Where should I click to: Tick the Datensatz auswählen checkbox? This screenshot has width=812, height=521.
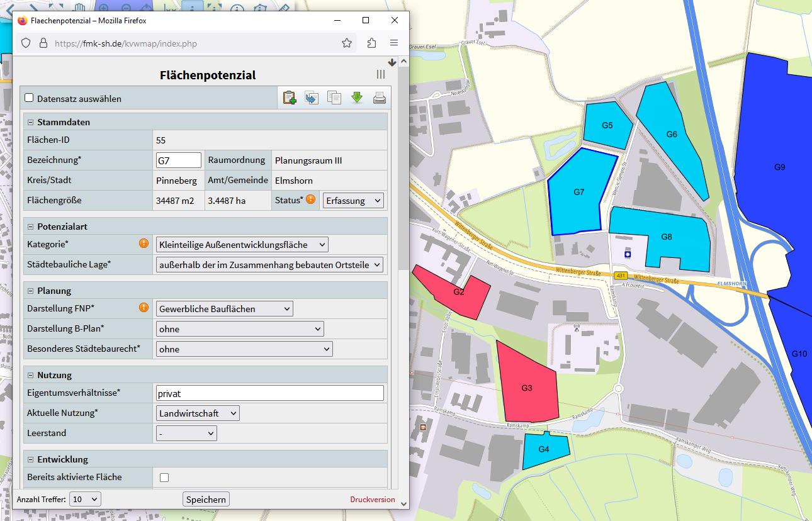click(29, 98)
